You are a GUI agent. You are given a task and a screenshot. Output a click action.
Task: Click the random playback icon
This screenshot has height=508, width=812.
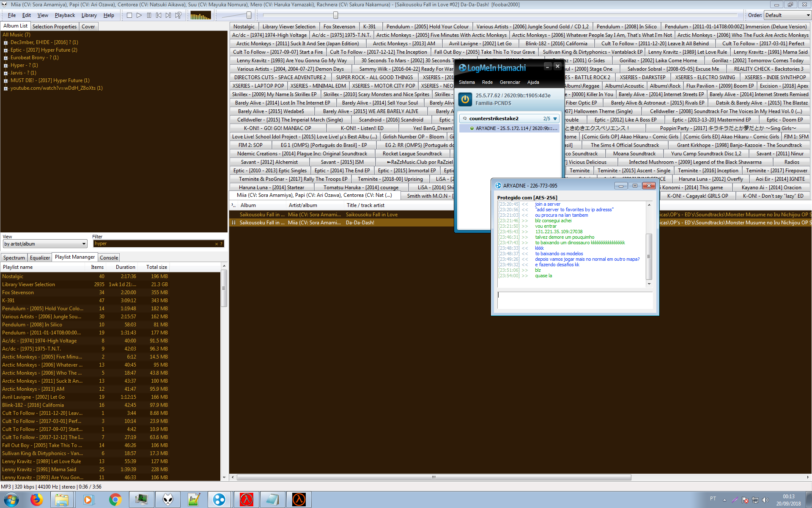click(178, 15)
